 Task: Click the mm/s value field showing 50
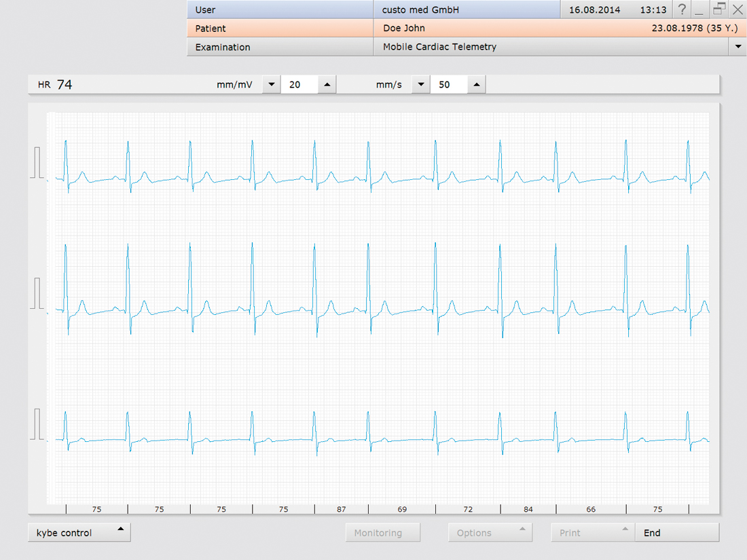(448, 85)
